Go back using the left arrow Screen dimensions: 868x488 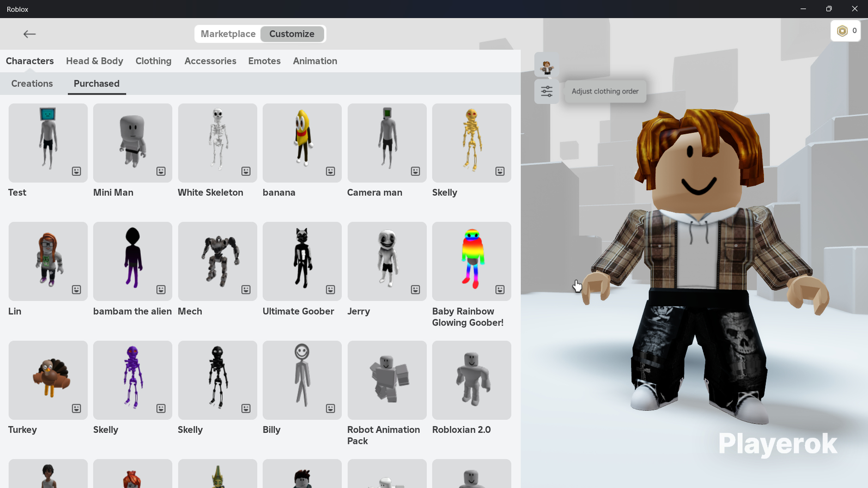[x=29, y=34]
